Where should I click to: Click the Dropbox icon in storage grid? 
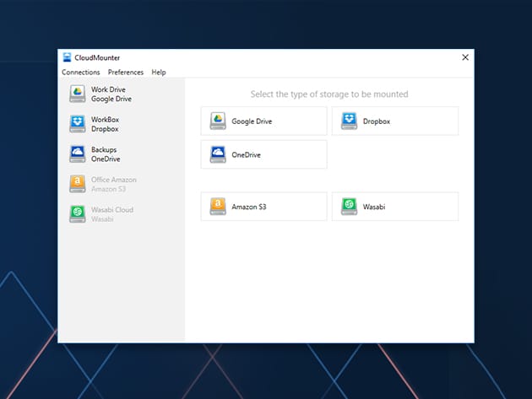[x=349, y=121]
